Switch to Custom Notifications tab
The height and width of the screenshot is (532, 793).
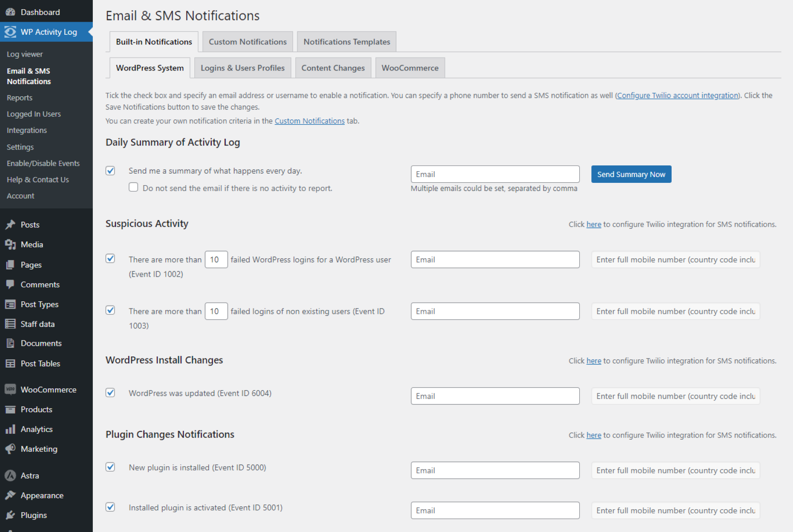[248, 42]
